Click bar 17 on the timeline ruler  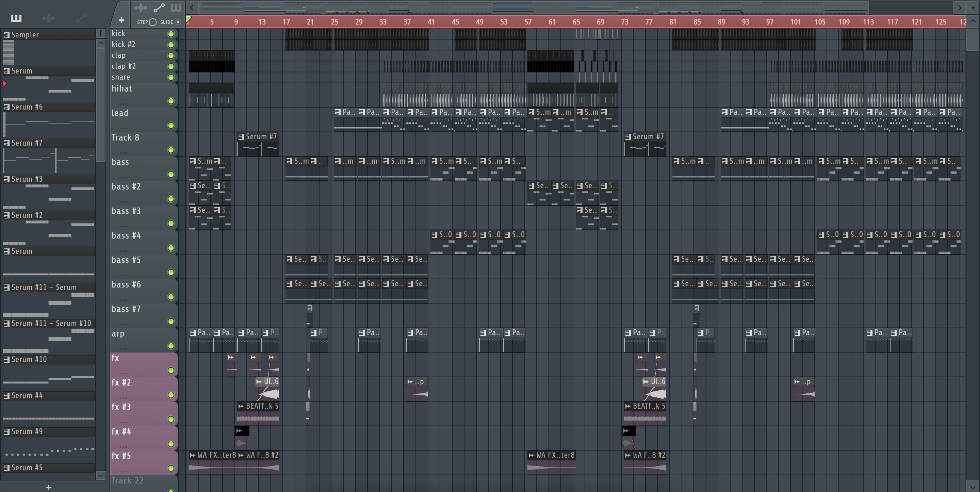coord(286,22)
